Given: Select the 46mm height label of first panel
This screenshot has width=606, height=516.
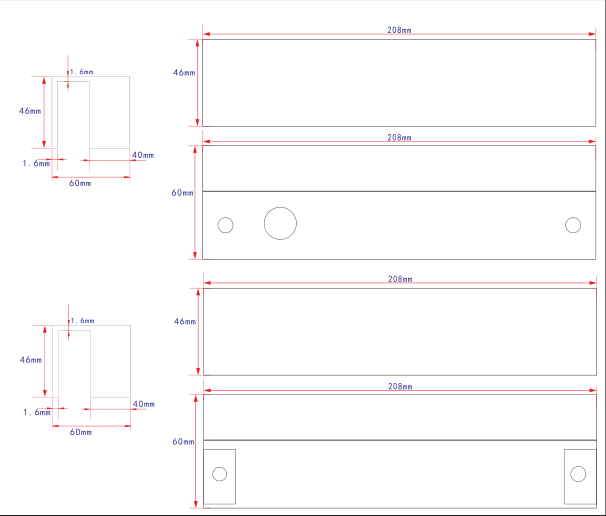Looking at the screenshot, I should pyautogui.click(x=184, y=73).
